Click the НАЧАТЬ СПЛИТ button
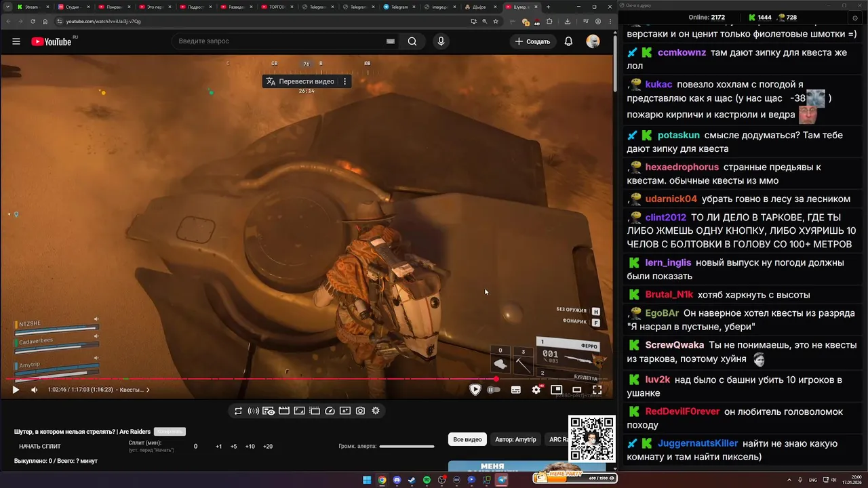The image size is (868, 488). coord(40,447)
